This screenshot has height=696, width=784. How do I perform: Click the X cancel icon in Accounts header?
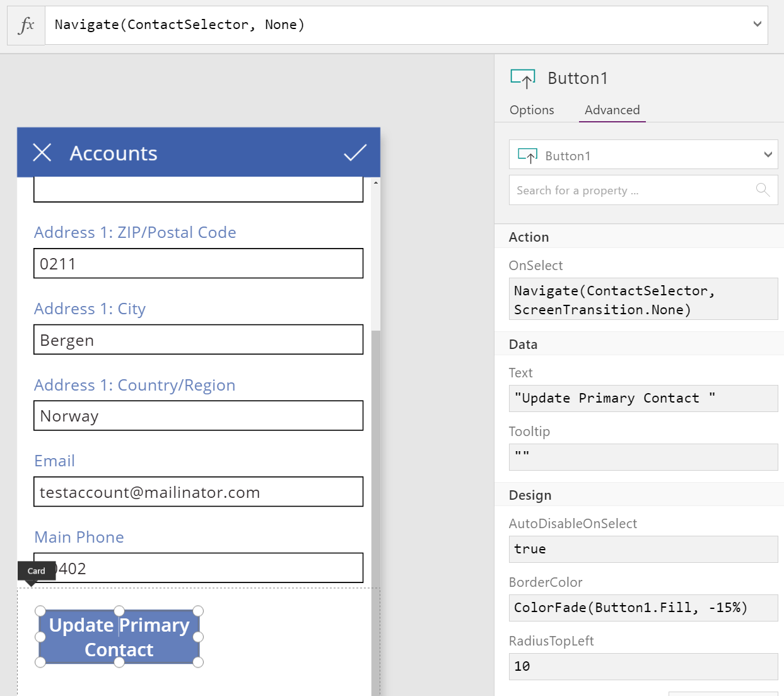pos(42,153)
